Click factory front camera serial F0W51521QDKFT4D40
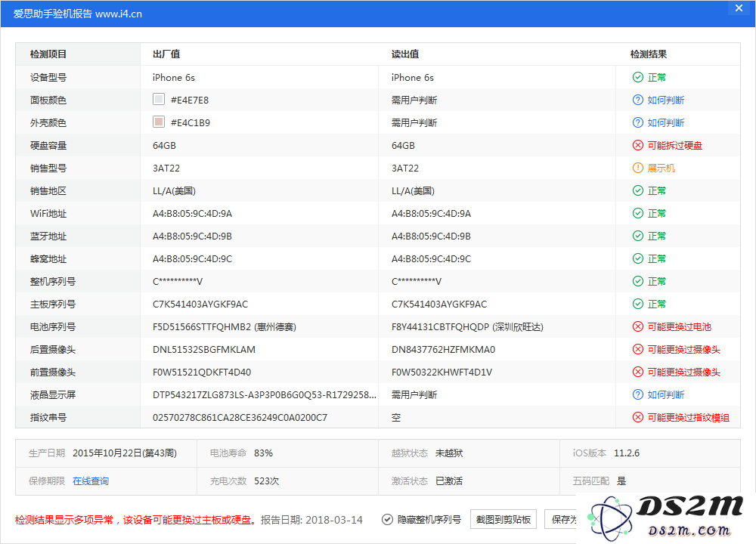 202,372
